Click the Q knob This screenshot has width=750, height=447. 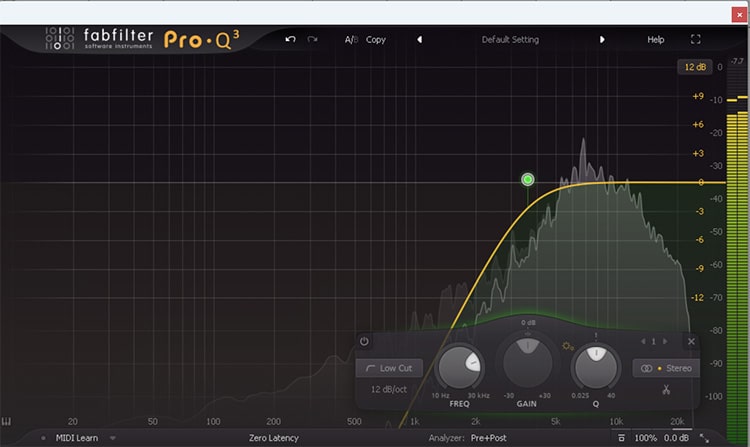[596, 367]
